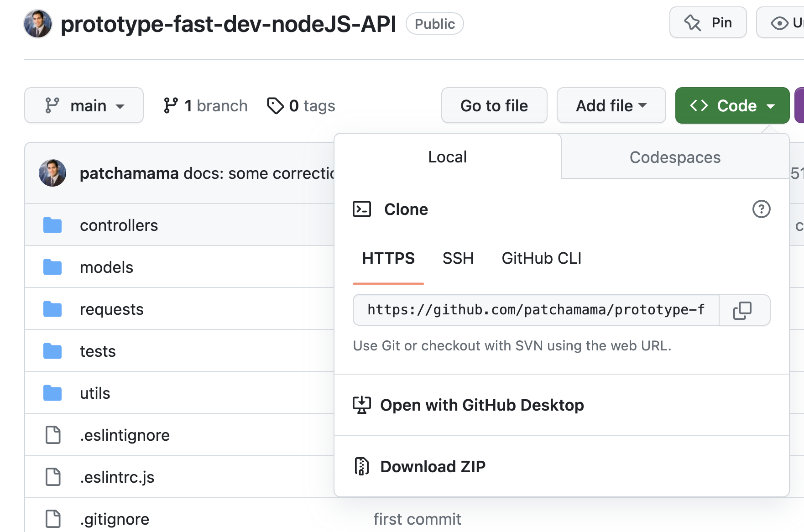Select the HTTPS clone tab
This screenshot has width=804, height=532.
pos(388,258)
